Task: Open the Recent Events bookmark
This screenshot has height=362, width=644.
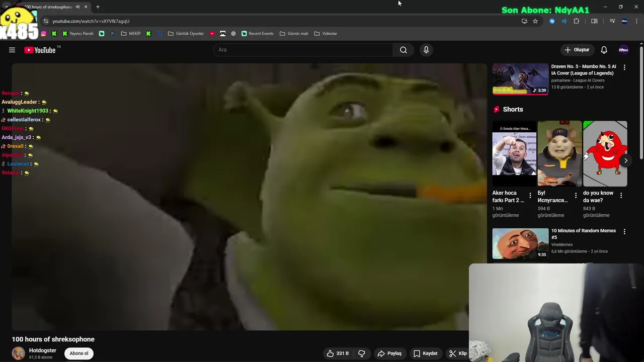Action: (x=258, y=34)
